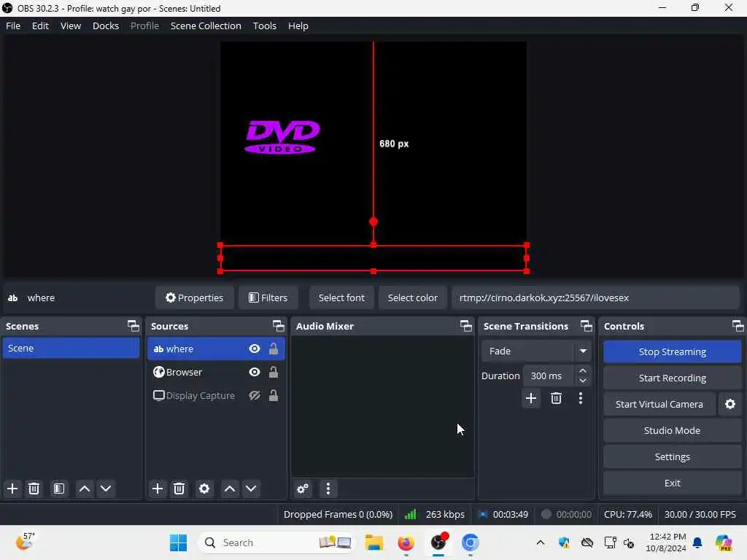Hide the Browser source eye icon
Image resolution: width=747 pixels, height=560 pixels.
coord(255,372)
